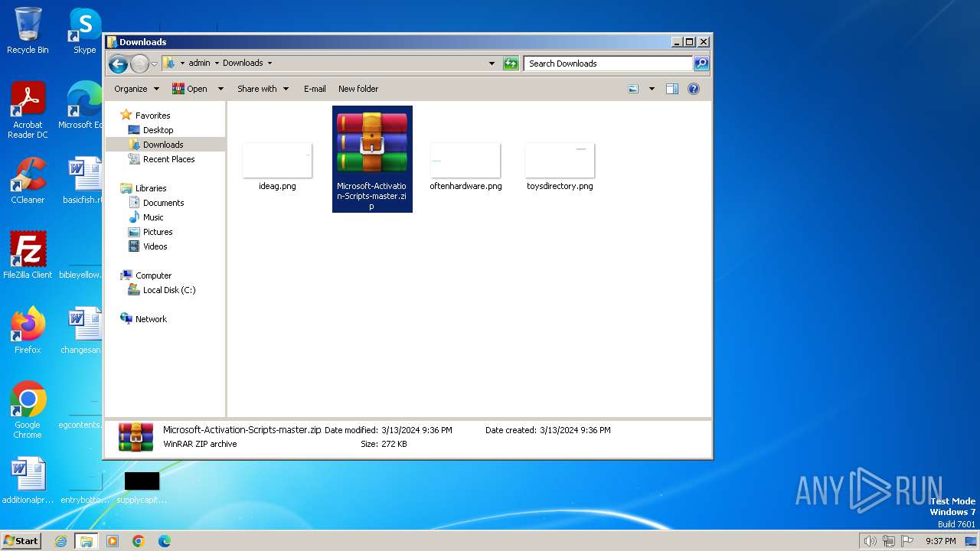Click Open in the toolbar
Screen dimensions: 980x551
tap(190, 89)
